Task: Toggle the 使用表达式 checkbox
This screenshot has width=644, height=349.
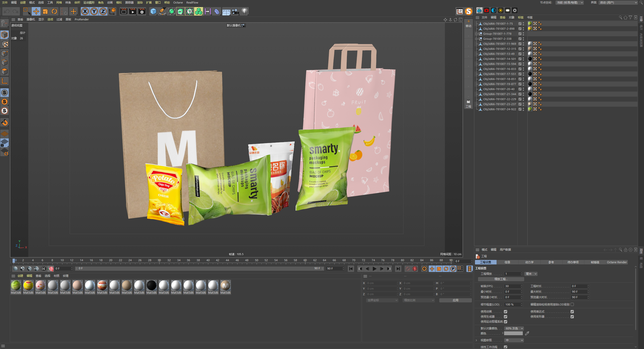Action: (572, 312)
